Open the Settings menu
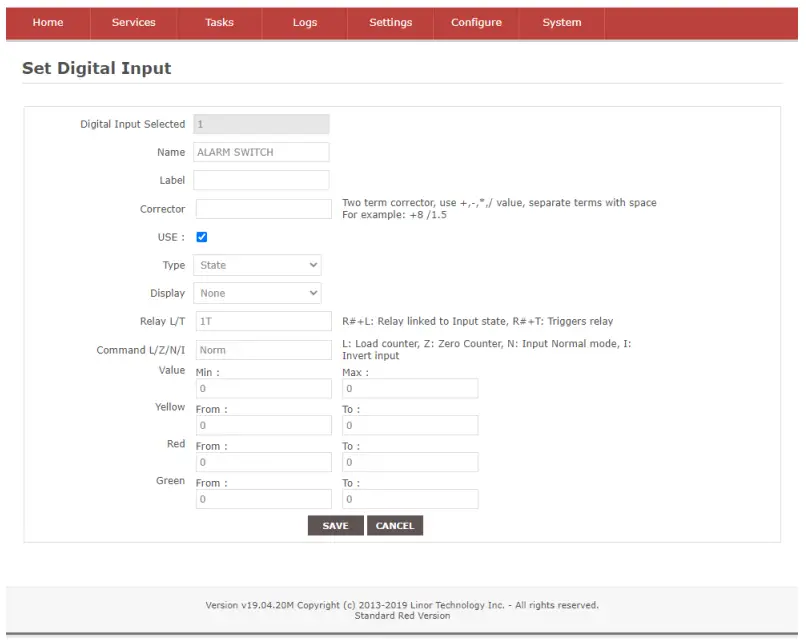Screen dimensions: 806x643 (x=391, y=23)
